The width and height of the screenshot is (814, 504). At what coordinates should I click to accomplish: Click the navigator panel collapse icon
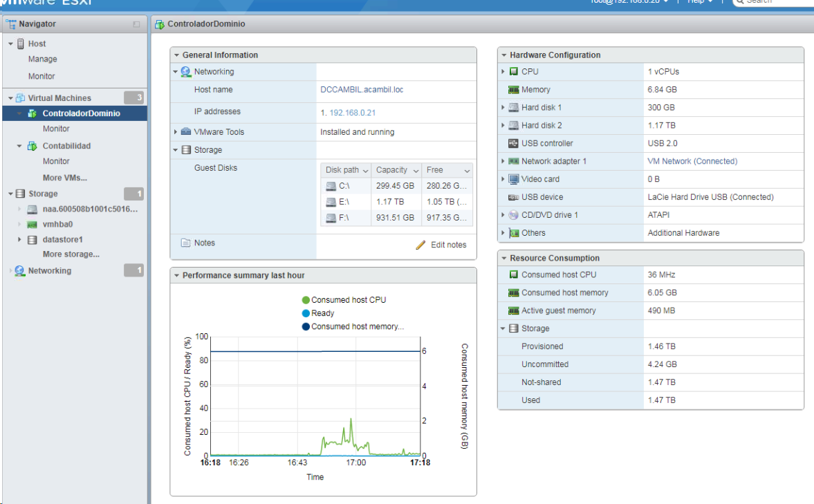(136, 24)
